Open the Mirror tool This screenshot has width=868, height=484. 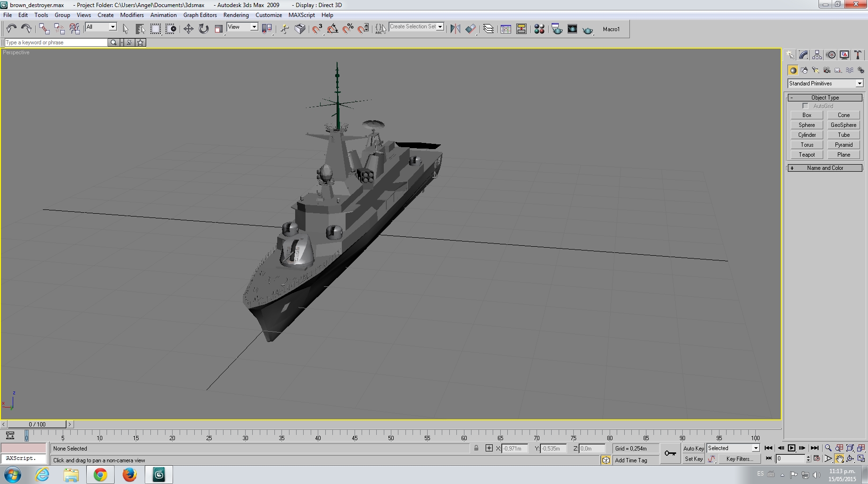tap(455, 29)
